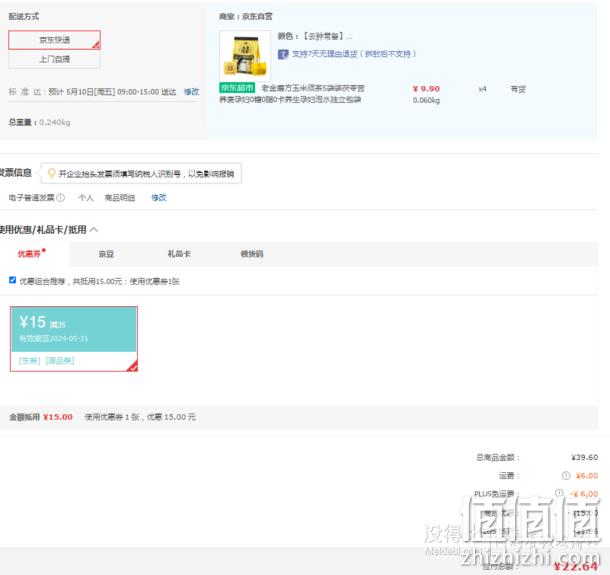Screen dimensions: 610x575
Task: Click the 京东超市 green badge
Action: pos(237,88)
